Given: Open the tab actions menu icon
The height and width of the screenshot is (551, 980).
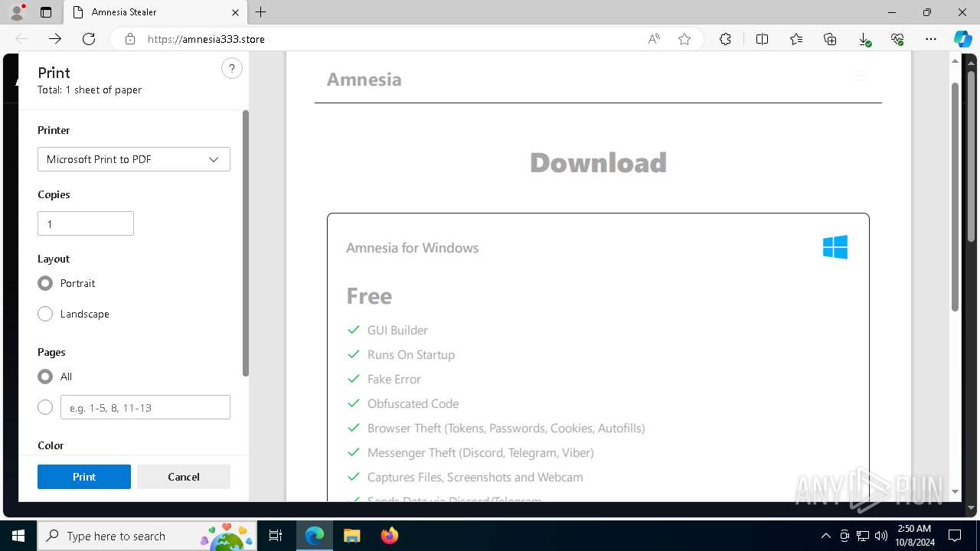Looking at the screenshot, I should pyautogui.click(x=46, y=12).
